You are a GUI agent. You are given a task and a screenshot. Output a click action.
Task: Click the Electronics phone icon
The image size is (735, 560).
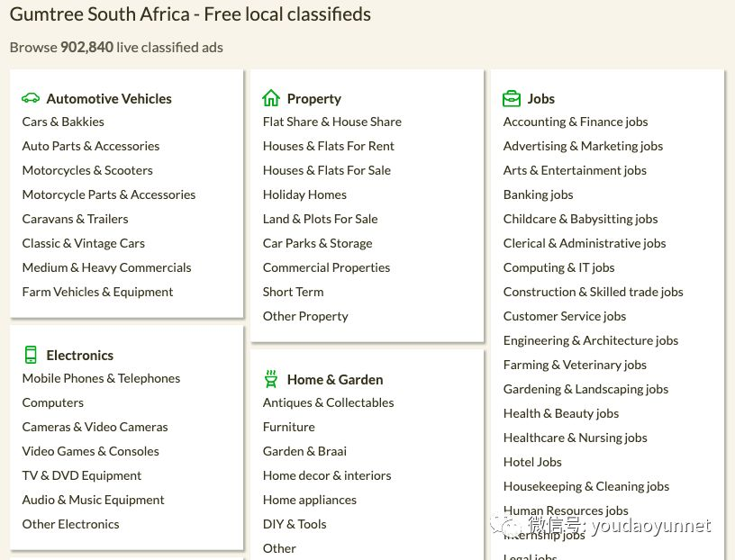[31, 355]
